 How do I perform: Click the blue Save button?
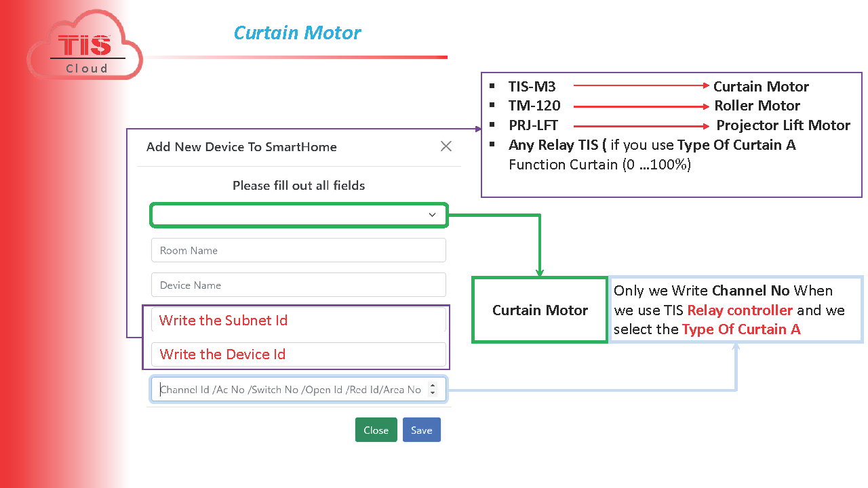coord(422,430)
